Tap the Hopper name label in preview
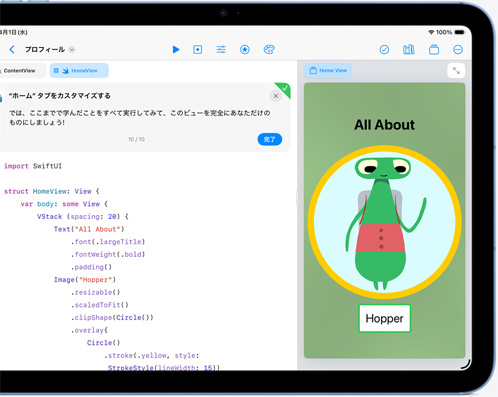This screenshot has width=498, height=397. coord(385,318)
